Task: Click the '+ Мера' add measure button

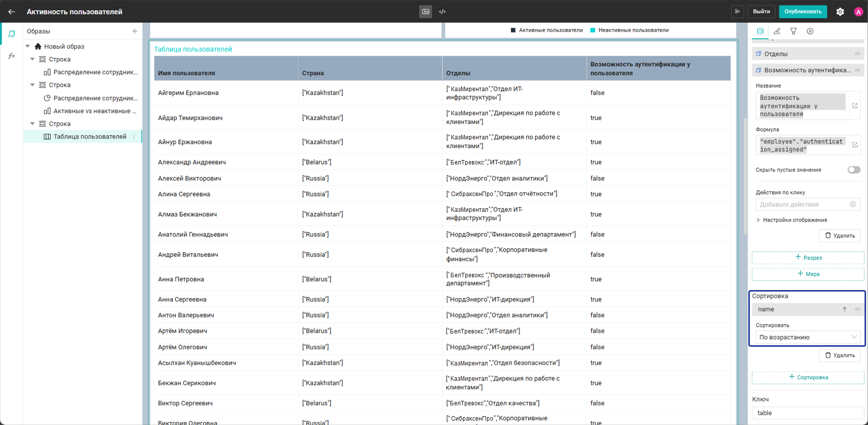Action: click(x=808, y=274)
